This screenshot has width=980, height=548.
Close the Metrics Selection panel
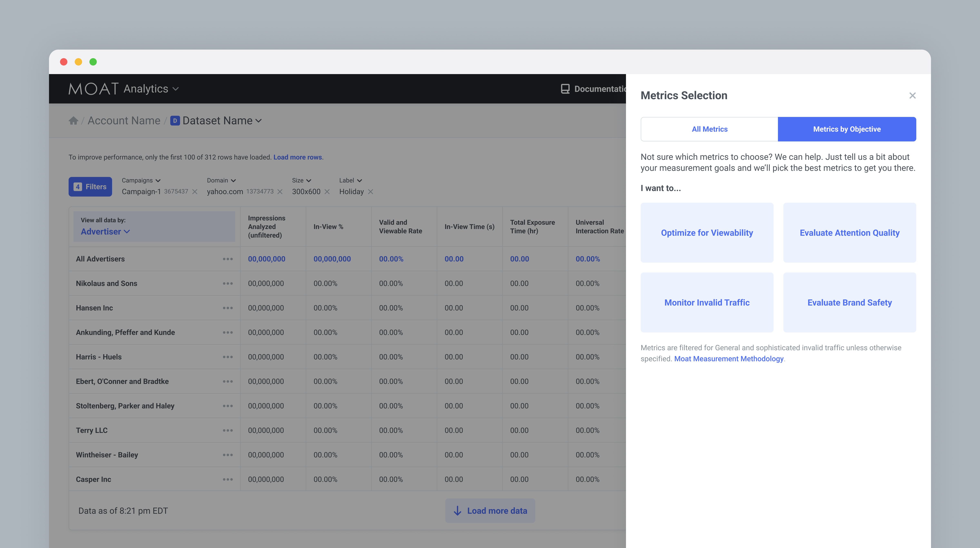[912, 96]
